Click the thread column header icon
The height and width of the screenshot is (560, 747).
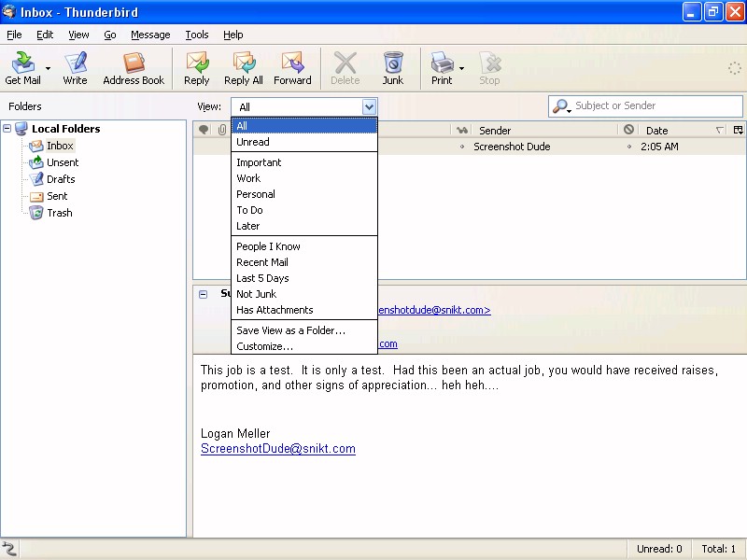[x=204, y=130]
